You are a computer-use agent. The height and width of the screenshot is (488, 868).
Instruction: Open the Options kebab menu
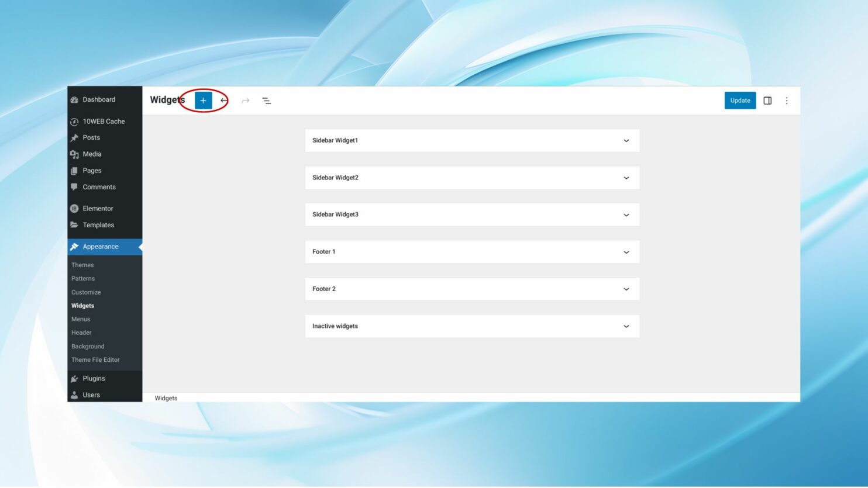[787, 100]
